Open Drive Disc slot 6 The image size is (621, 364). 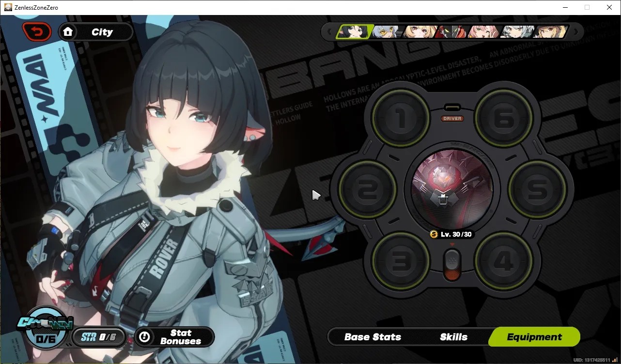pyautogui.click(x=503, y=117)
